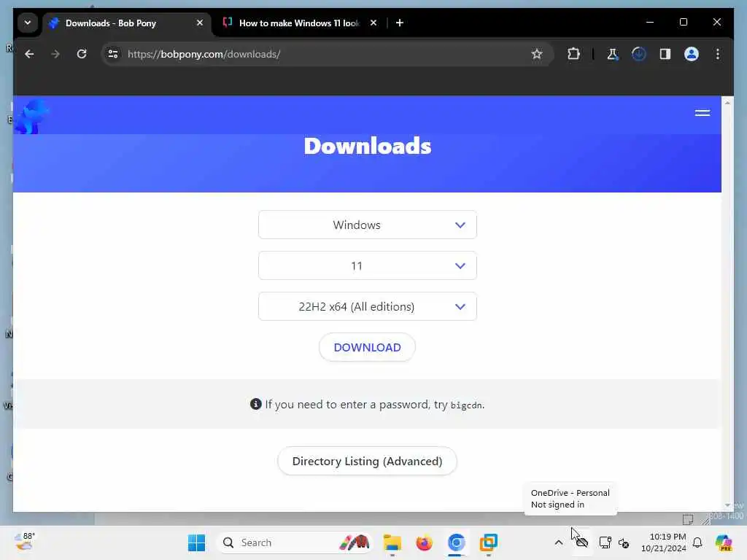Screen dimensions: 747x560
Task: Show hidden system tray icons
Action: coord(559,542)
